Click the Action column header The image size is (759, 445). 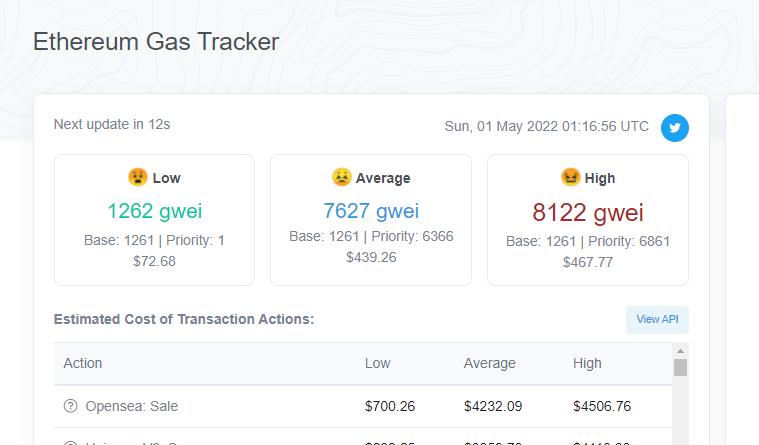(x=83, y=363)
